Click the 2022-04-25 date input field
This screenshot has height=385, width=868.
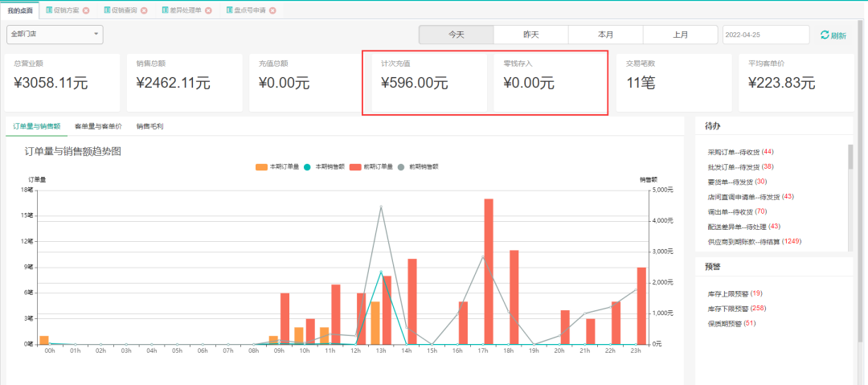(x=764, y=35)
